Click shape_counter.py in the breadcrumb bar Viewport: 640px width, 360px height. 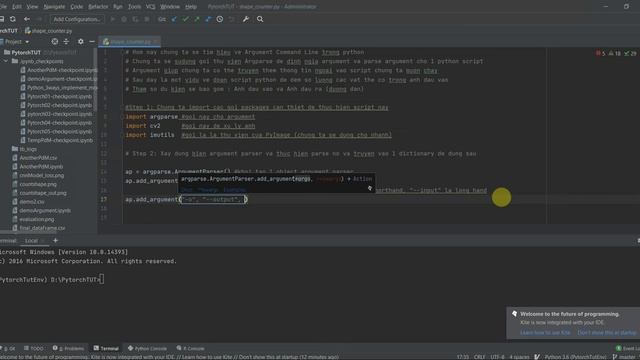(x=48, y=31)
